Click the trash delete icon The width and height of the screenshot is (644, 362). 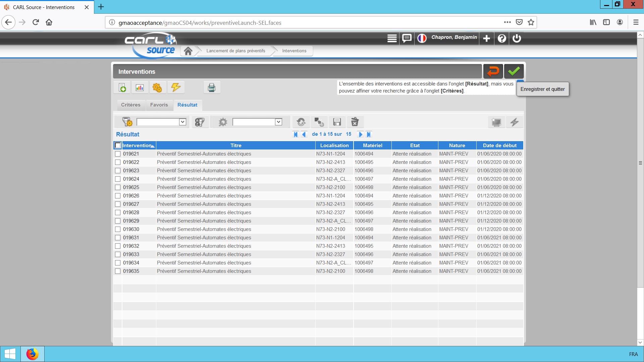click(355, 122)
